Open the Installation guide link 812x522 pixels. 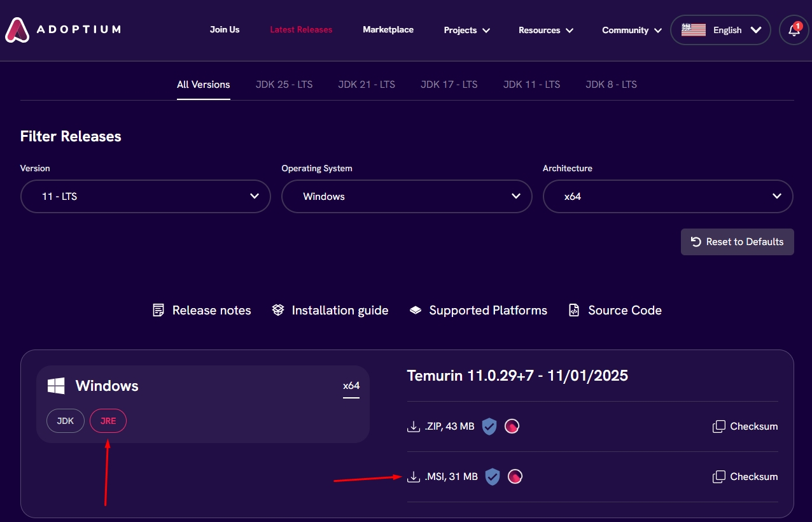(x=330, y=311)
